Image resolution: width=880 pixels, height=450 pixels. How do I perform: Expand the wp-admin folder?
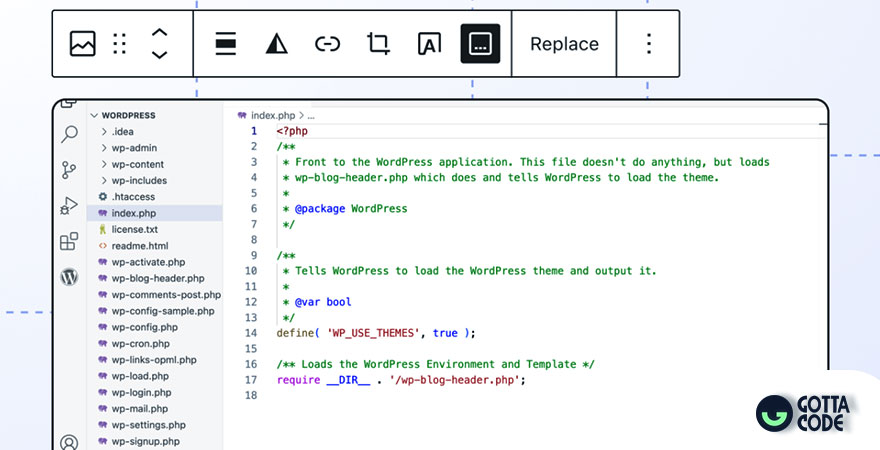click(x=129, y=148)
